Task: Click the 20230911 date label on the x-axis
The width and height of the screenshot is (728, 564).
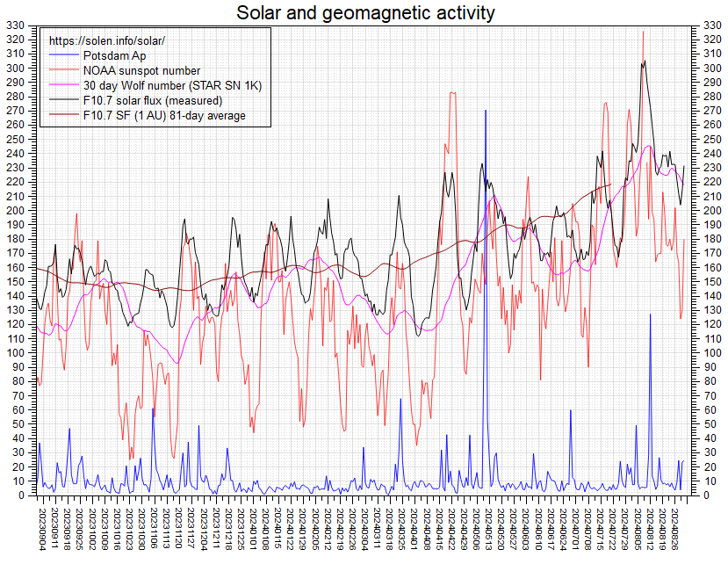Action: [54, 530]
